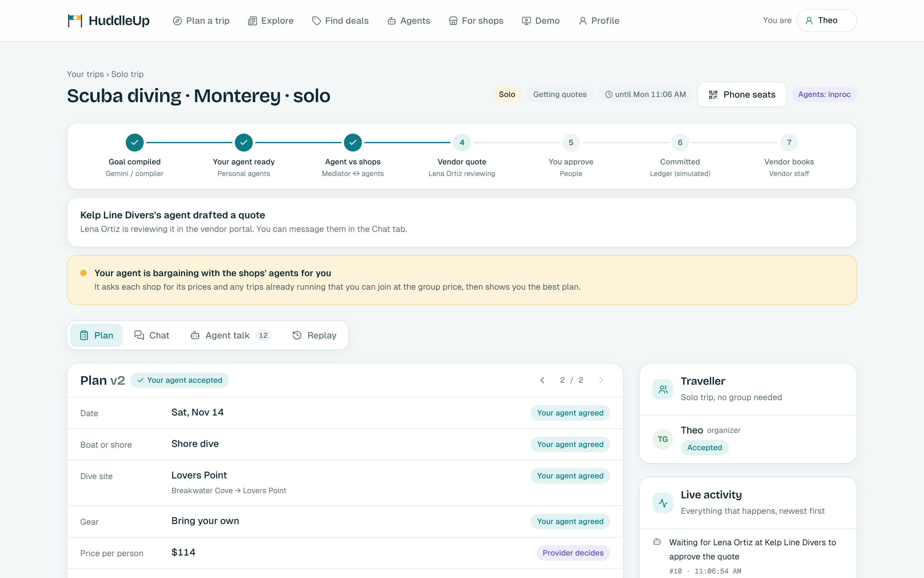Open the Demo page
Screen dimensions: 924x578
click(x=541, y=21)
